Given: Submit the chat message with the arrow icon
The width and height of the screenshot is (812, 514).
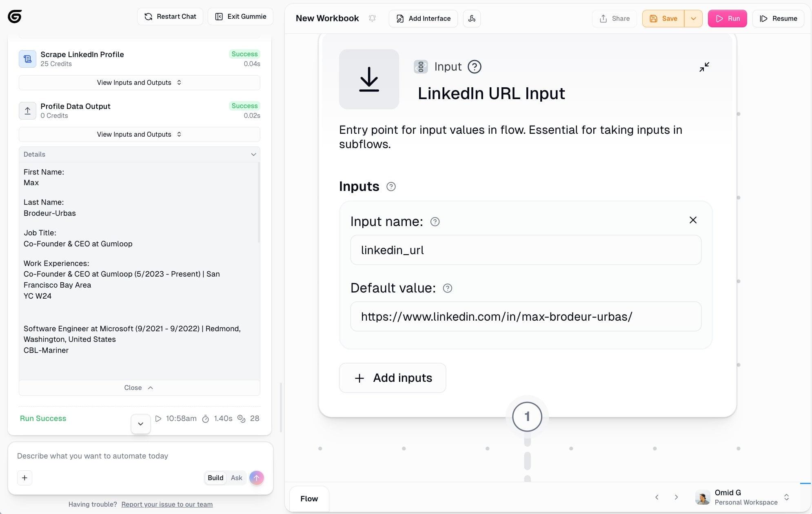Looking at the screenshot, I should tap(256, 478).
